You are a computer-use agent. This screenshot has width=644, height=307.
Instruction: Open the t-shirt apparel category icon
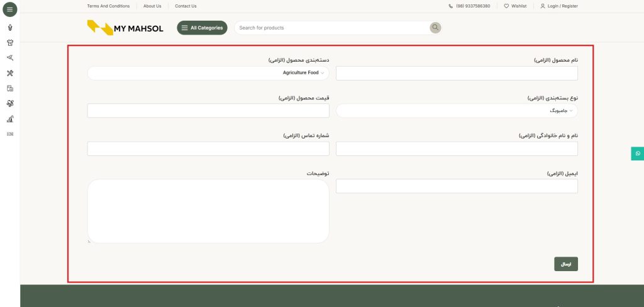[9, 43]
